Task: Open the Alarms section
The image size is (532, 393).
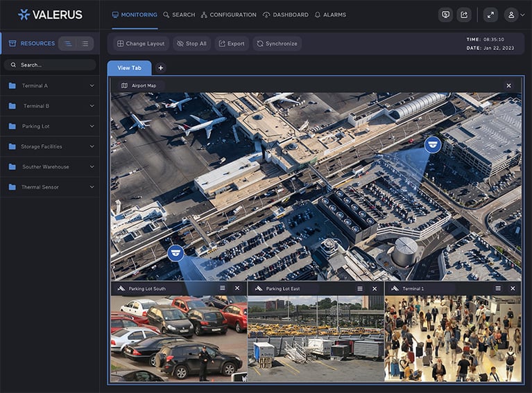Action: [330, 15]
